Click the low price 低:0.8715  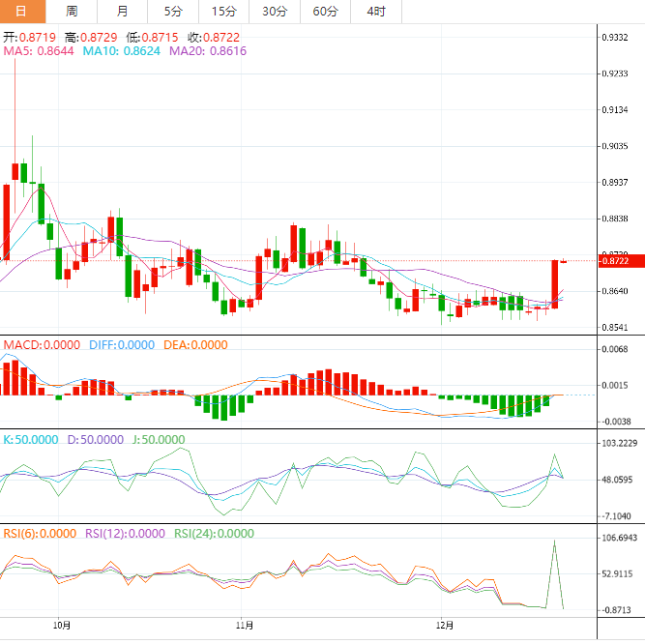[152, 38]
